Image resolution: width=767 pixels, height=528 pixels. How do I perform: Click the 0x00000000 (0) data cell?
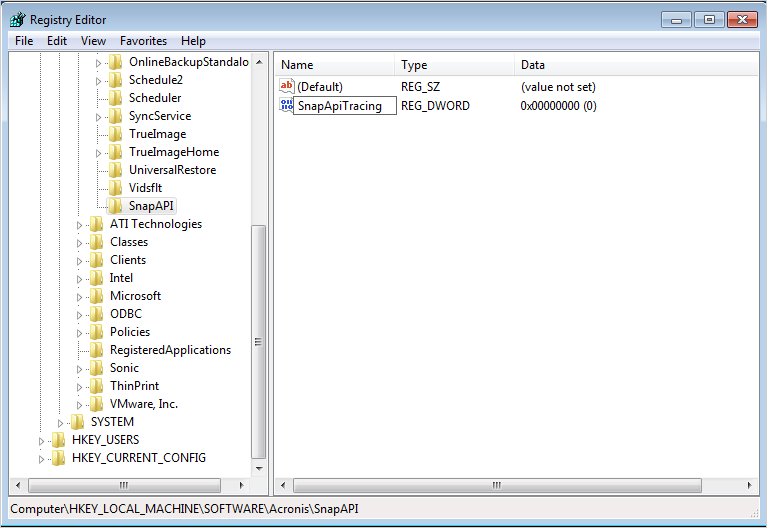click(x=558, y=106)
